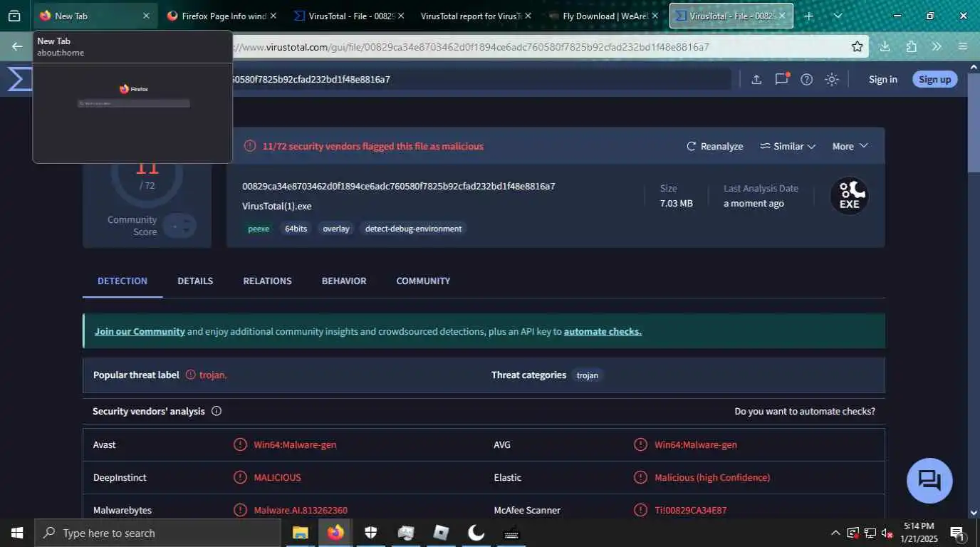Show more tools overflow chevrons
The width and height of the screenshot is (980, 547).
click(x=937, y=46)
